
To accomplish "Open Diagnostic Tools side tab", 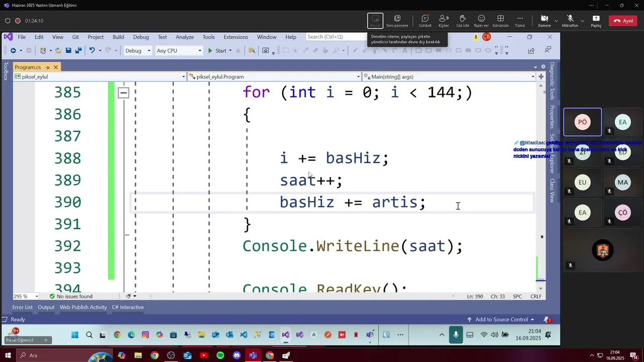I will [x=552, y=81].
